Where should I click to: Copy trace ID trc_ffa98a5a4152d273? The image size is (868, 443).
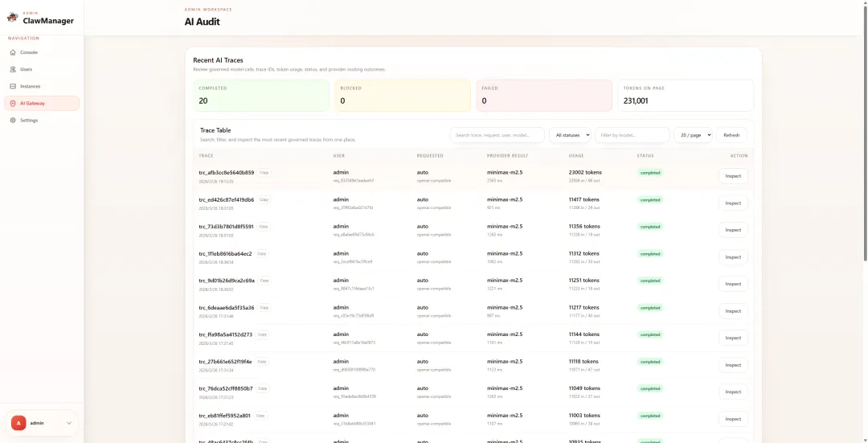point(262,334)
